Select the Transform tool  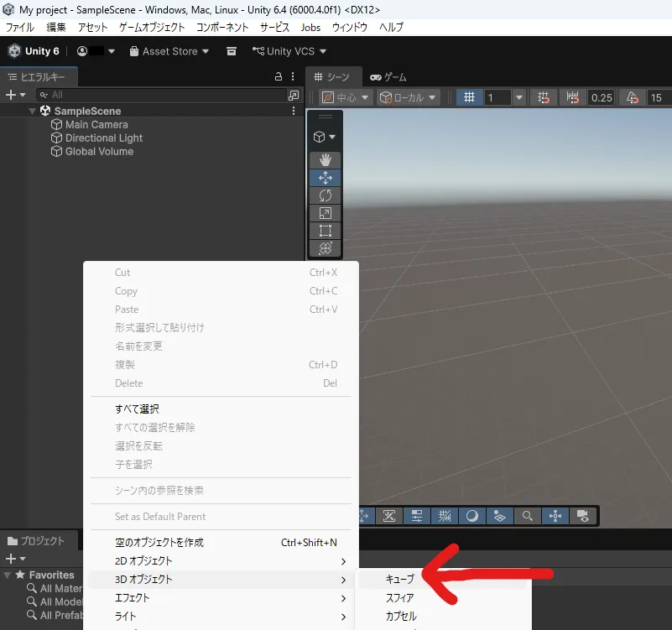[326, 248]
